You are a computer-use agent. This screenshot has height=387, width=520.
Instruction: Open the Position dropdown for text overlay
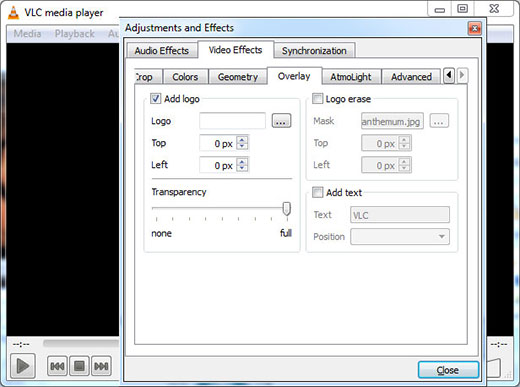coord(400,237)
